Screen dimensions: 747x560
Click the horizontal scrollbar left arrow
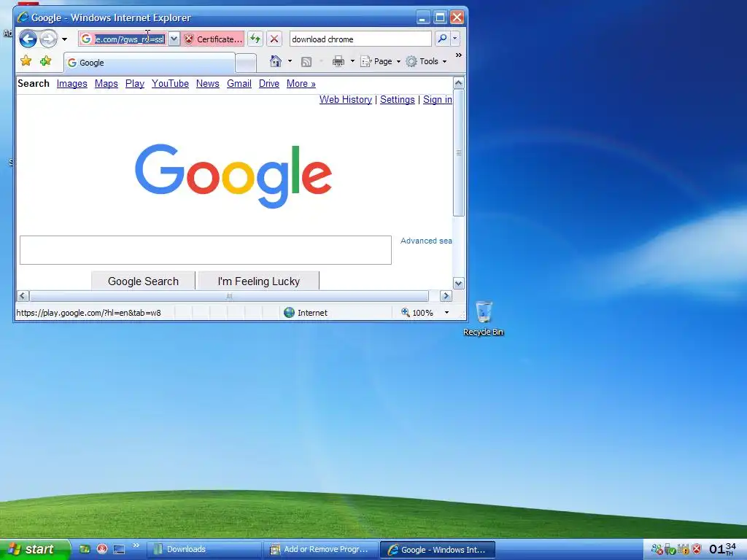point(23,296)
